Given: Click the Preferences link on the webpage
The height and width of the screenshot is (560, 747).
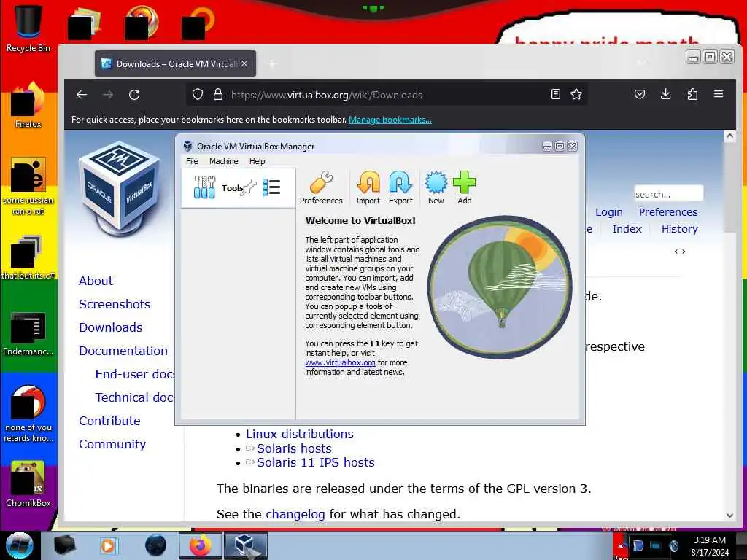Looking at the screenshot, I should coord(668,212).
